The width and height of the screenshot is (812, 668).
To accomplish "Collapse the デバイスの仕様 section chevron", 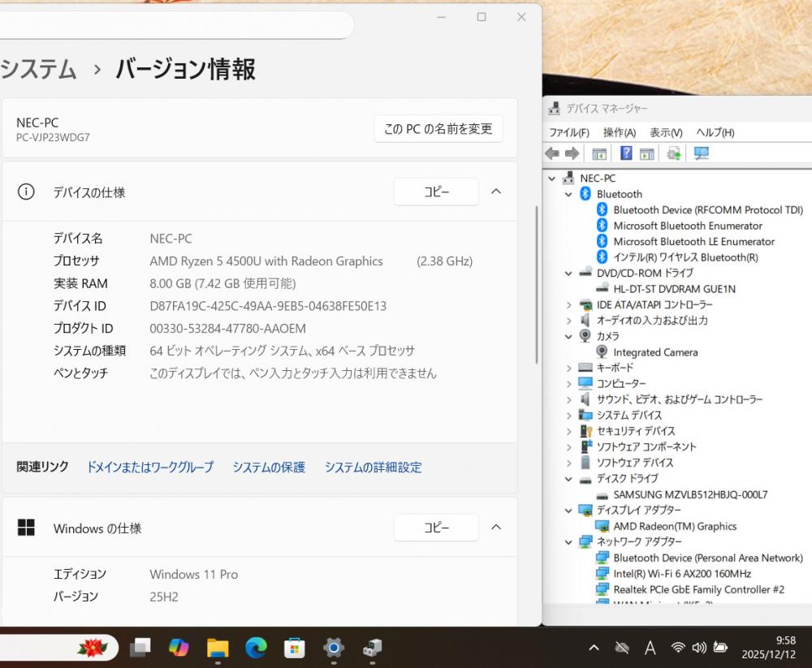I will [x=496, y=192].
